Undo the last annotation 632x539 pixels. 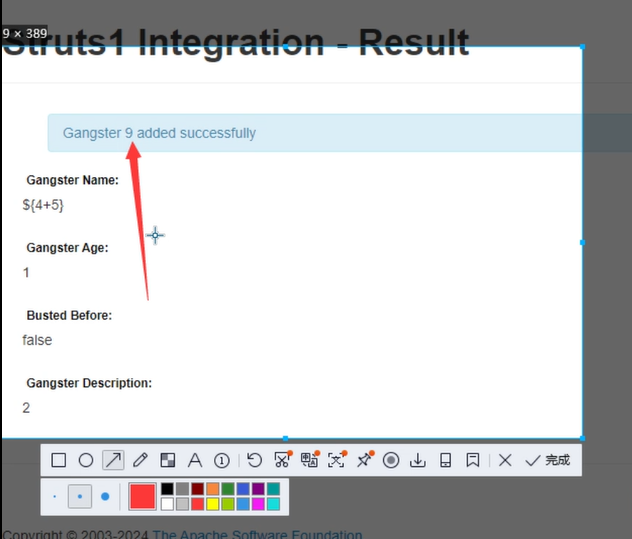click(254, 460)
